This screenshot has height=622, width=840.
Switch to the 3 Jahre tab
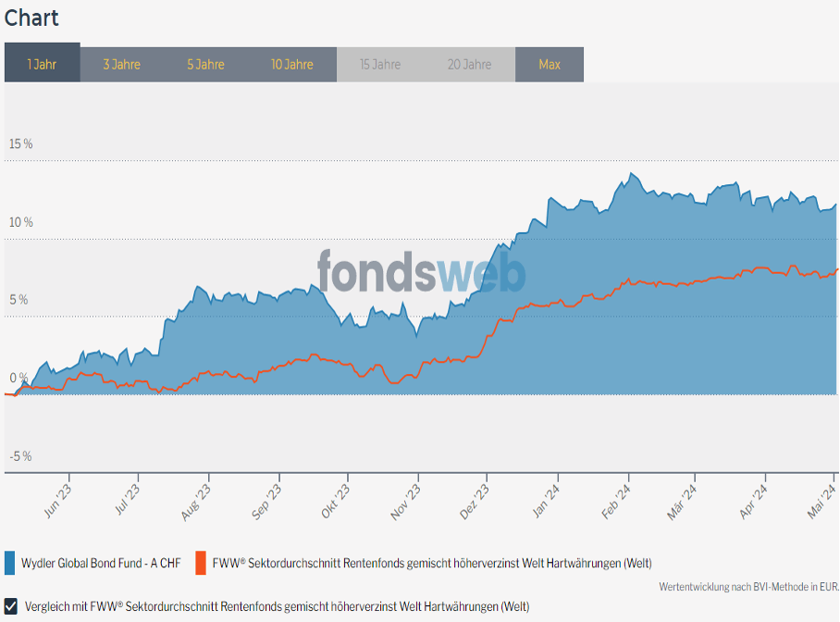point(121,65)
